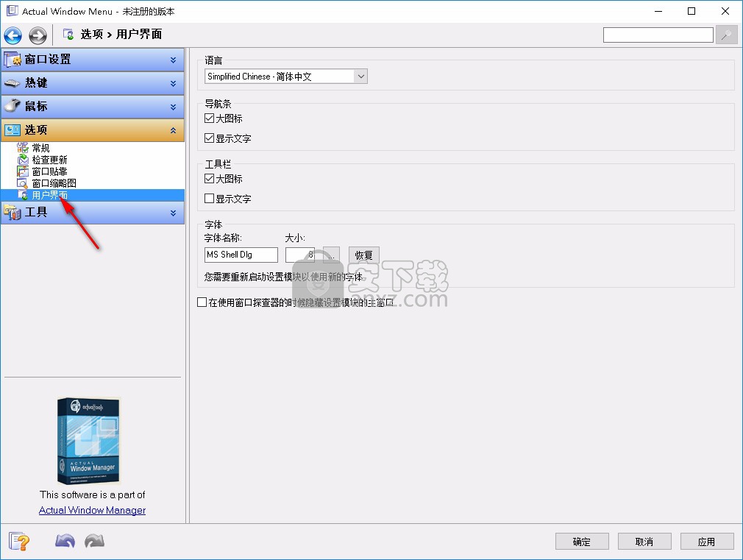Image resolution: width=743 pixels, height=560 pixels.
Task: Click the font picker ellipsis button
Action: point(331,255)
